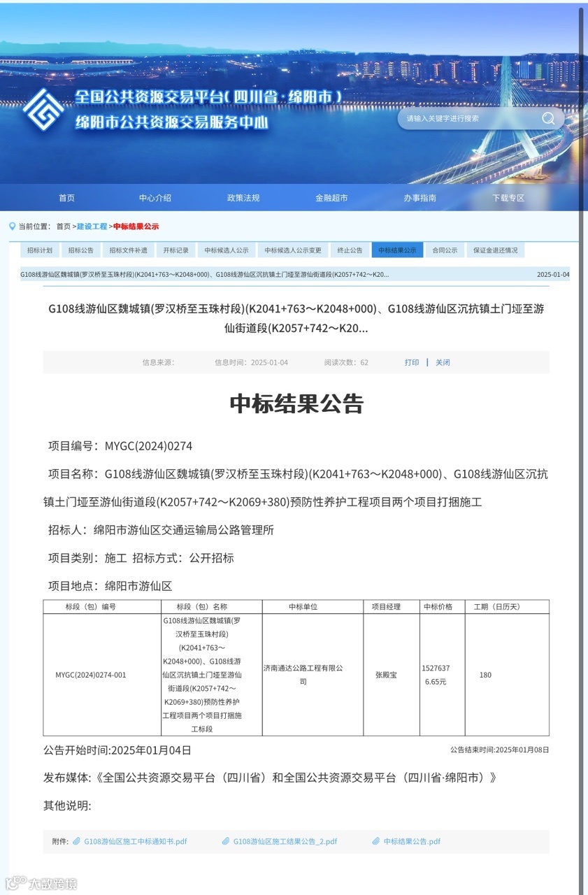Click the G108线 list entry row

[x=295, y=274]
